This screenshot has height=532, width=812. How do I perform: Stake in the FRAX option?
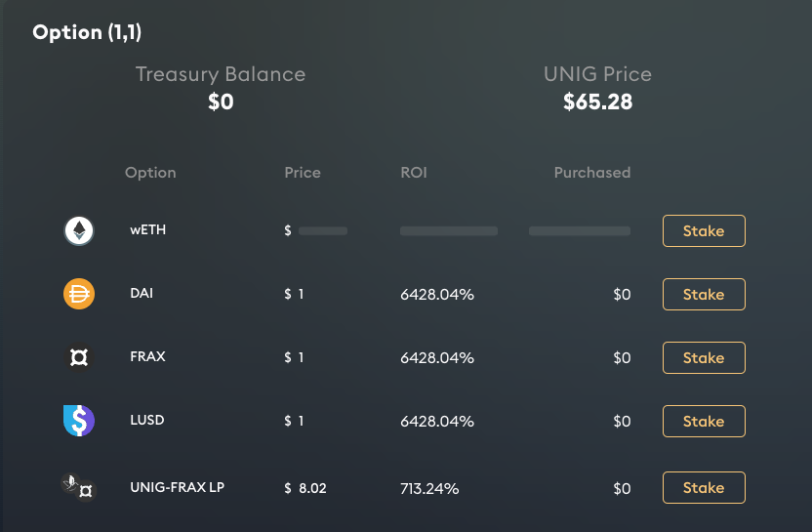704,358
